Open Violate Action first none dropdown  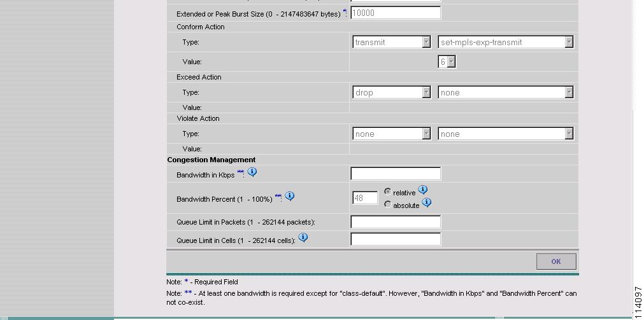coord(392,134)
